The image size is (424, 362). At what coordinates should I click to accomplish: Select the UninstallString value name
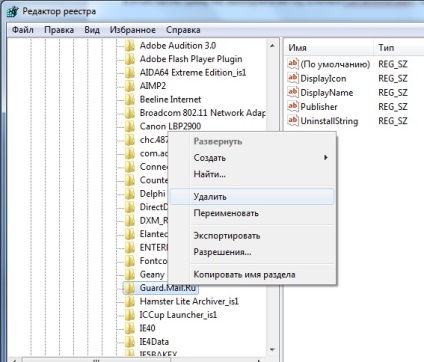329,121
